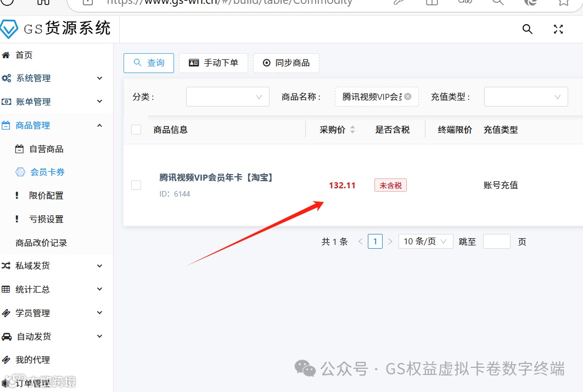The height and width of the screenshot is (392, 583).
Task: Click page number 1 in pagination
Action: 375,242
